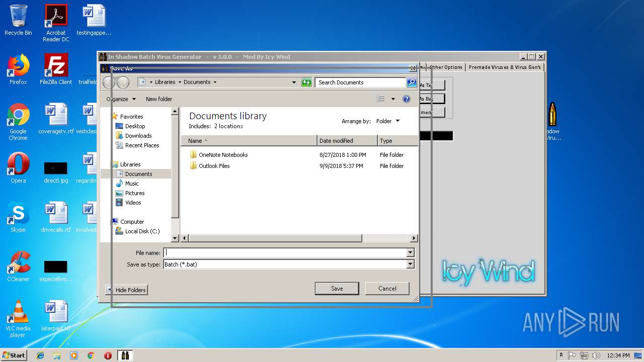
Task: Click the Search Documents field
Action: click(361, 82)
